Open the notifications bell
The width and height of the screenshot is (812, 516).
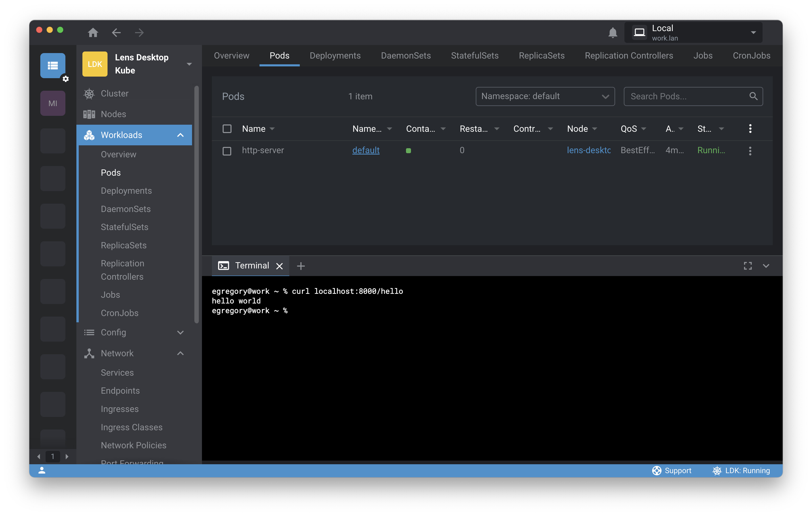pos(612,33)
